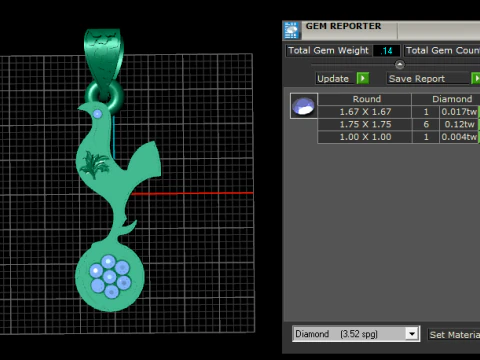This screenshot has height=360, width=480.
Task: Click the 0.017tw weight cell
Action: (x=459, y=112)
